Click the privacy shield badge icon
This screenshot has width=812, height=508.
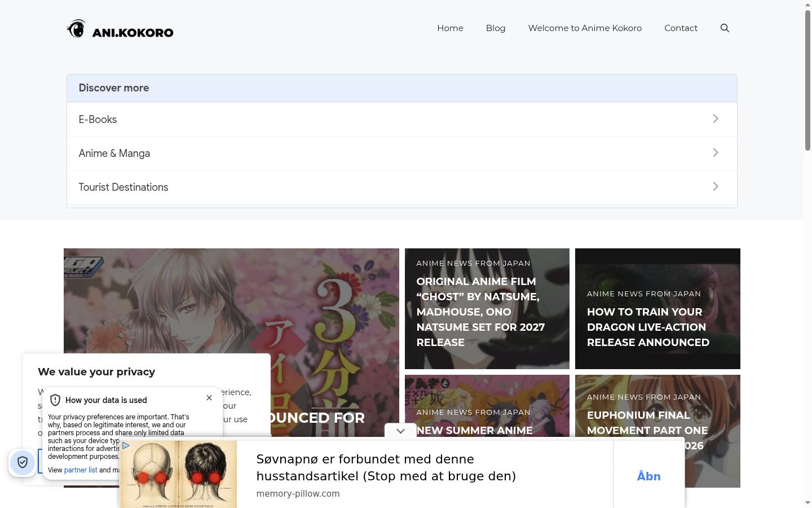click(x=23, y=463)
